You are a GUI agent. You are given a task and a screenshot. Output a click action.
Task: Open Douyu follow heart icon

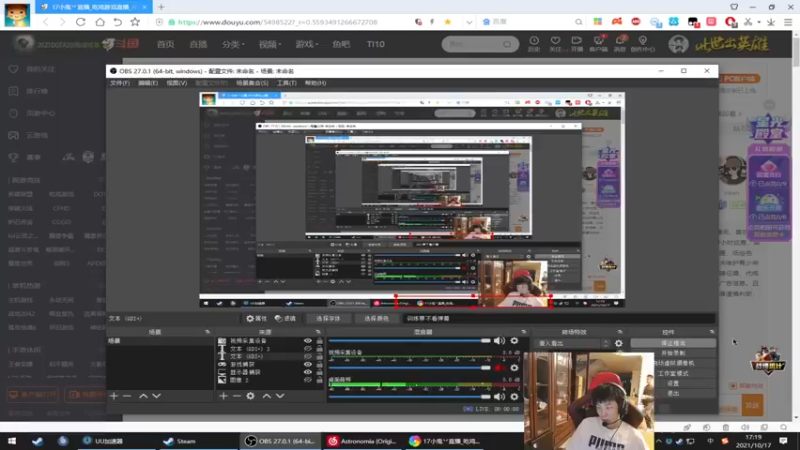(555, 43)
